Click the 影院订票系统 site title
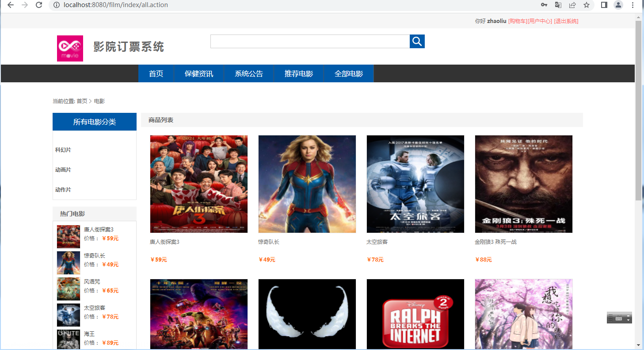This screenshot has width=644, height=350. pyautogui.click(x=129, y=46)
